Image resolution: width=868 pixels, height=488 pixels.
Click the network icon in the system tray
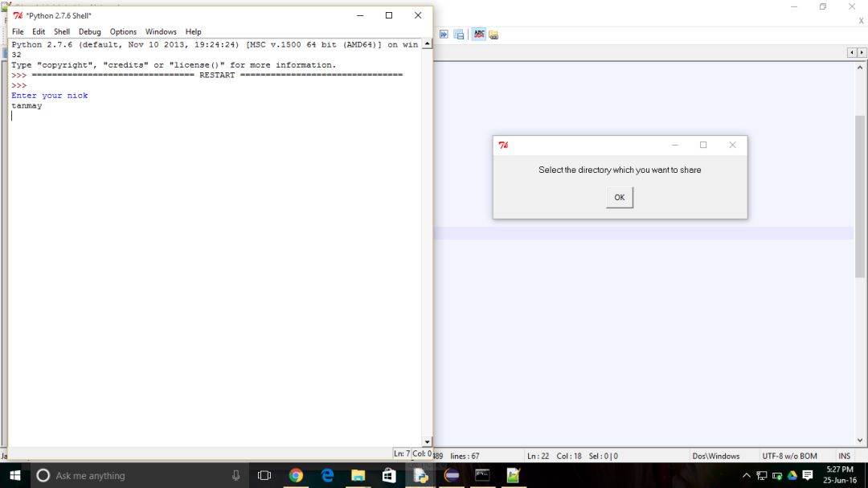pyautogui.click(x=762, y=475)
